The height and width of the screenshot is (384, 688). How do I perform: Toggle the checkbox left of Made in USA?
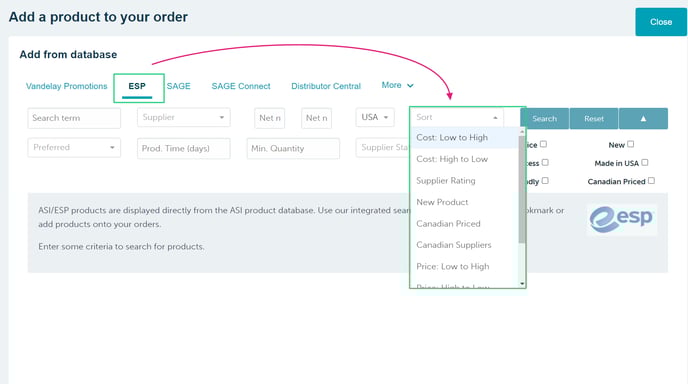point(545,162)
